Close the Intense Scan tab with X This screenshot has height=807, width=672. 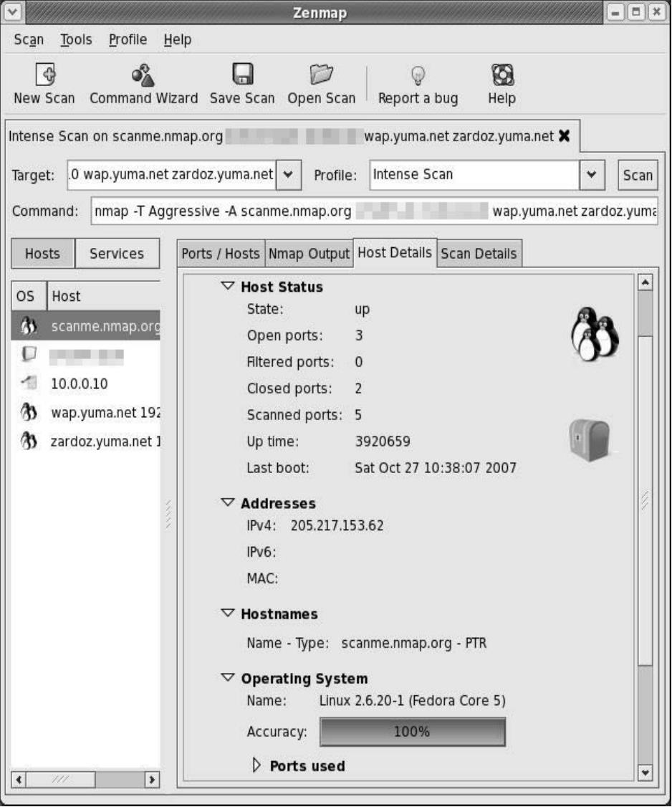point(564,137)
